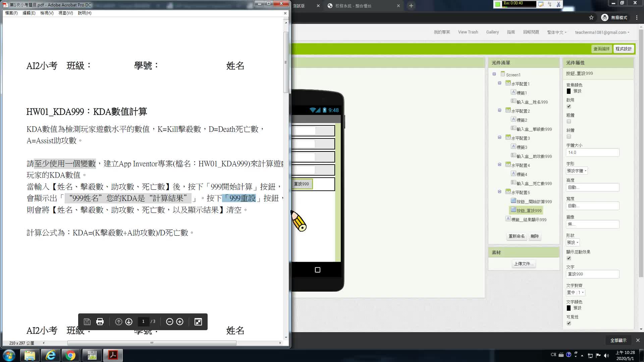Switch to 程式設計 blocks view
The image size is (644, 362).
point(624,49)
